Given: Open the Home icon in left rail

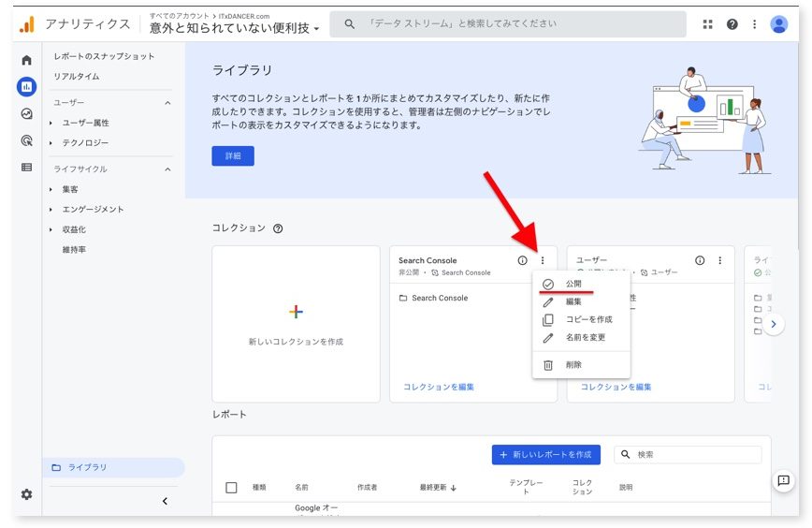Looking at the screenshot, I should [x=26, y=60].
